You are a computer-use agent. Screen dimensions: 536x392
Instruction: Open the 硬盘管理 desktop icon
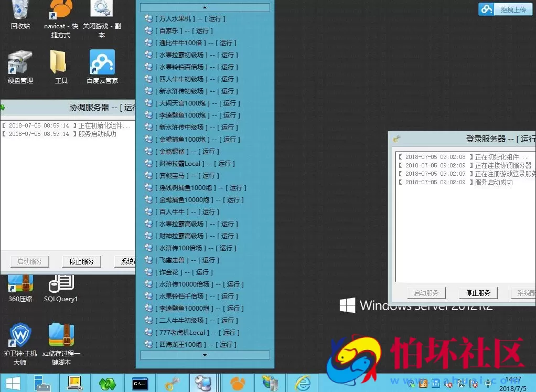tap(20, 64)
